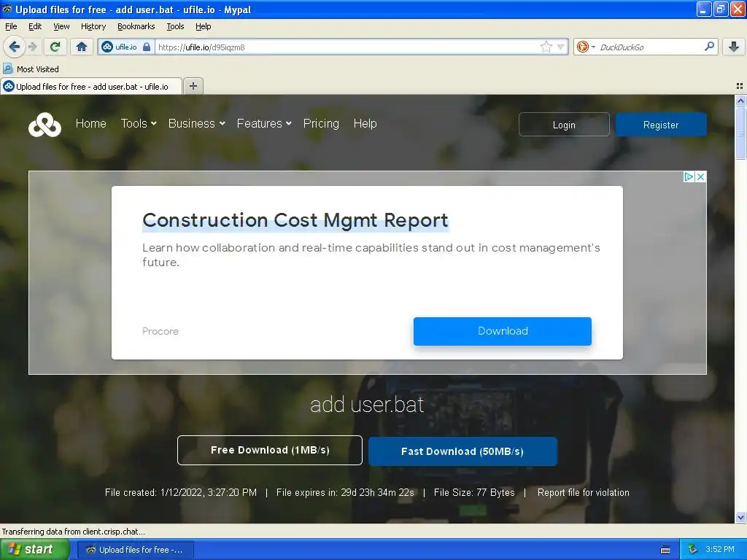747x560 pixels.
Task: Open the History menu
Action: [x=93, y=26]
